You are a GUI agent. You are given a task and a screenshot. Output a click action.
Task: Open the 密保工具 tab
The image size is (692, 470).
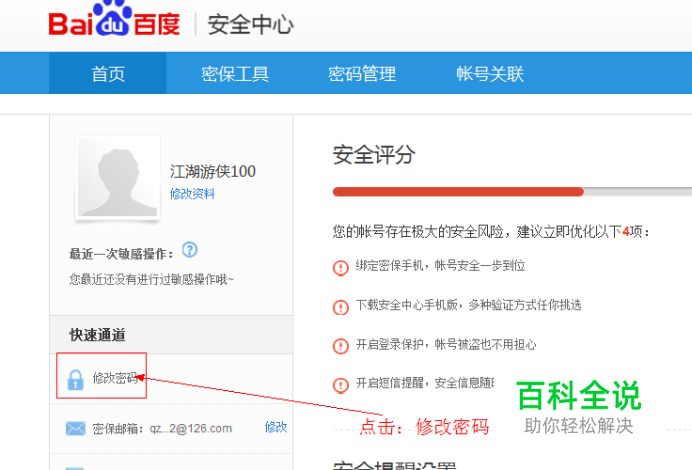[235, 73]
